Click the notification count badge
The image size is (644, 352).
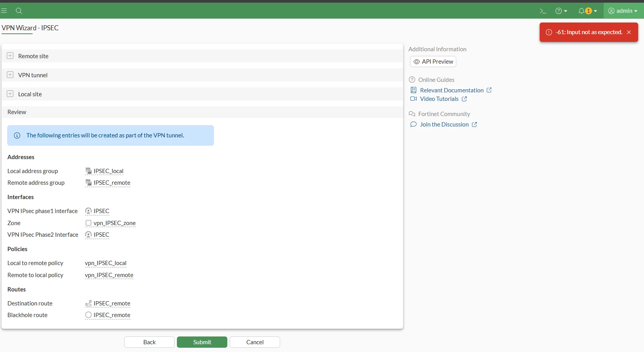[x=589, y=11]
